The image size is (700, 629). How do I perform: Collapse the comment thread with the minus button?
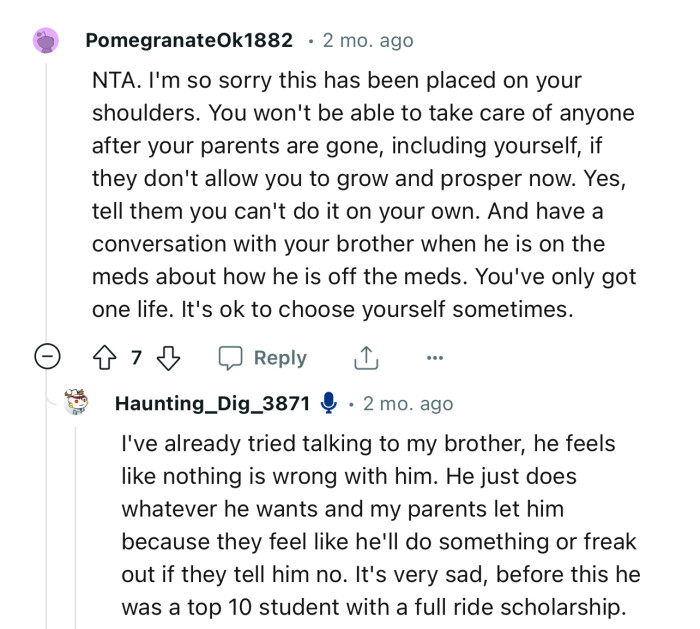click(x=47, y=358)
